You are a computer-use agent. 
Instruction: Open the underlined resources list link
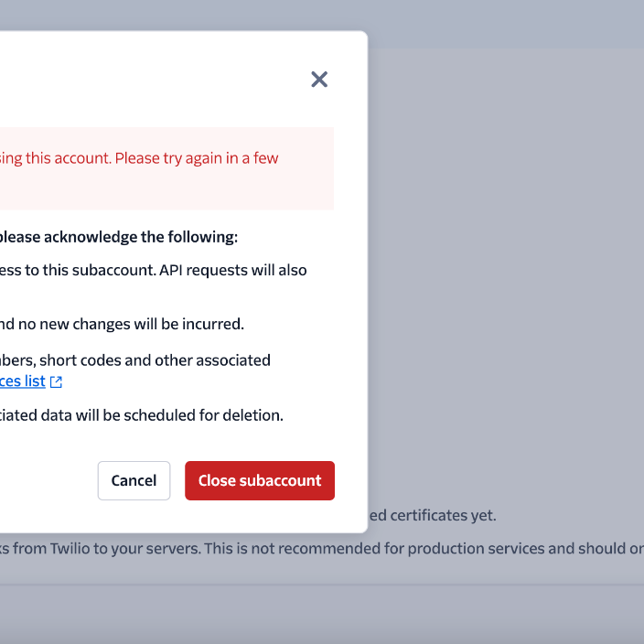point(23,381)
